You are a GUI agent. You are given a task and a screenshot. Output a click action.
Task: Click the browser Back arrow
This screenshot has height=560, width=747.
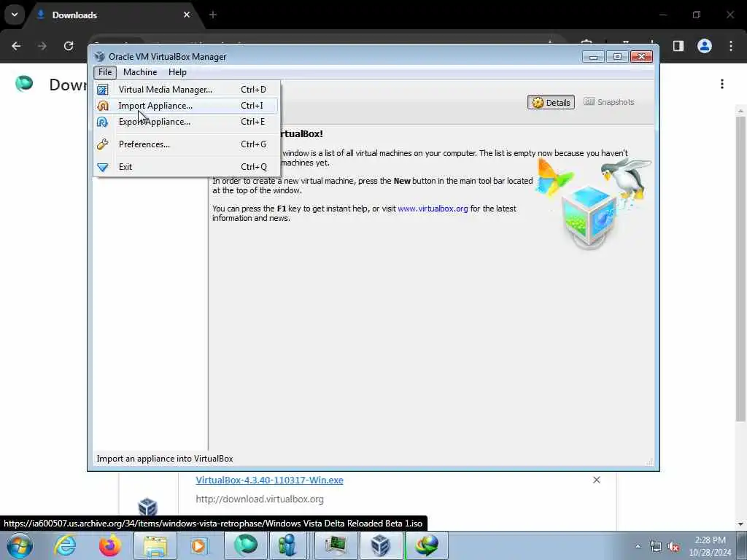[x=16, y=46]
